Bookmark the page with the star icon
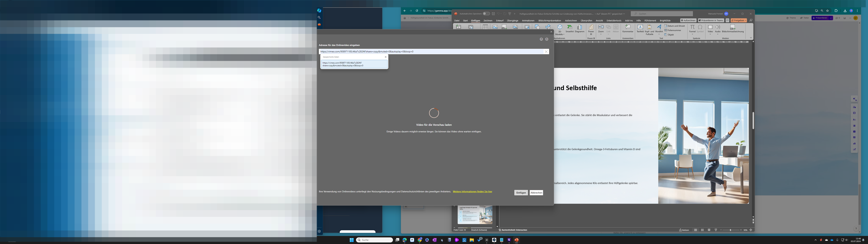The image size is (868, 244). [827, 11]
